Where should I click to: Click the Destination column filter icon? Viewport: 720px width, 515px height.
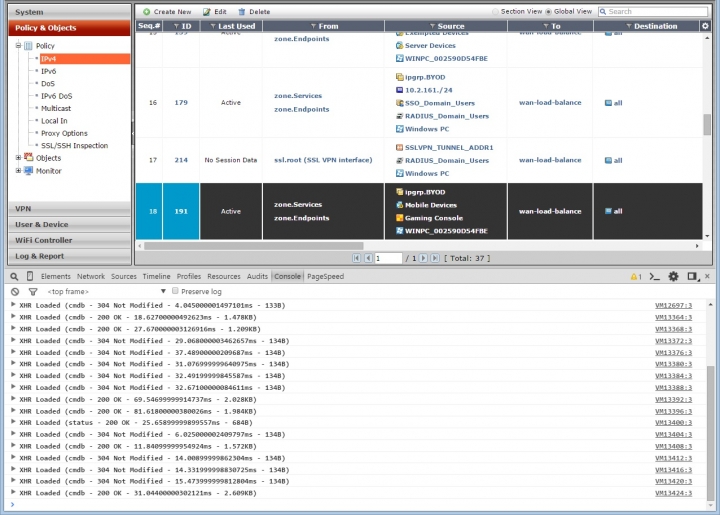pyautogui.click(x=629, y=26)
